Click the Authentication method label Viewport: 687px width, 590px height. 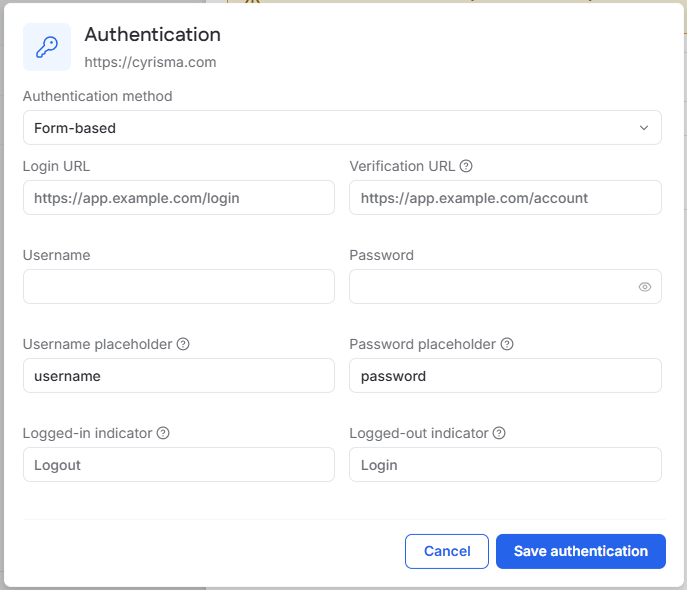pyautogui.click(x=98, y=96)
